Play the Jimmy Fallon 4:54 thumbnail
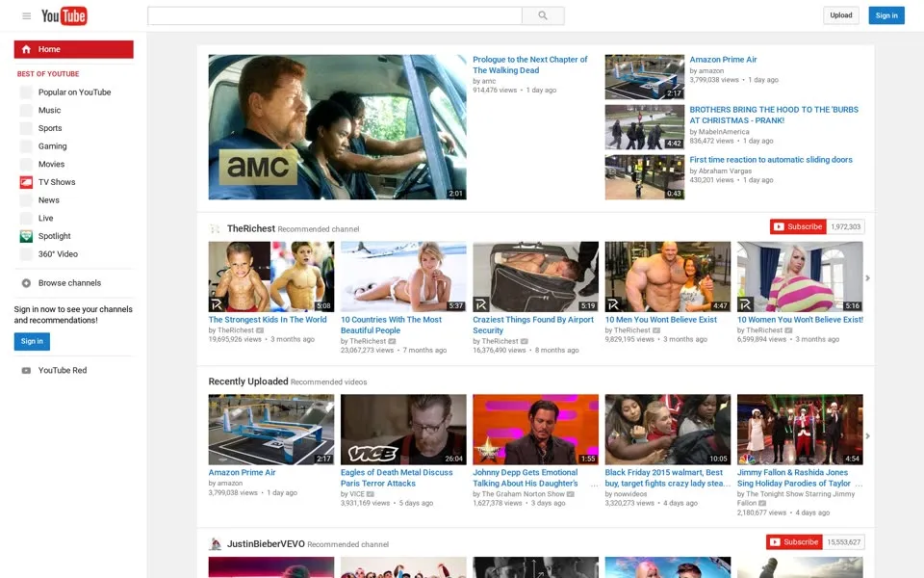924x578 pixels. (x=800, y=430)
